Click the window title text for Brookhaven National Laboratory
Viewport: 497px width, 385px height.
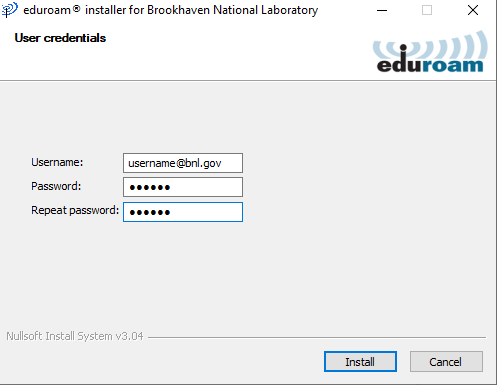[x=171, y=10]
